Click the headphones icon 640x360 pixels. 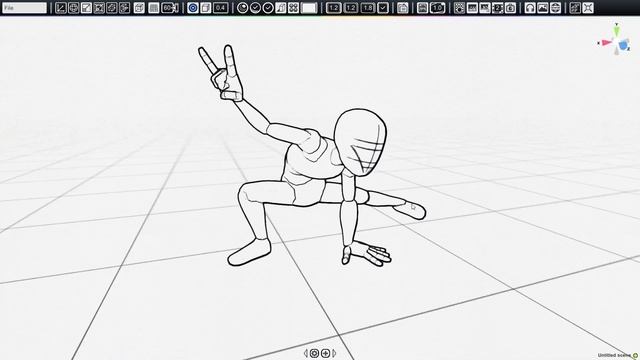[x=530, y=8]
